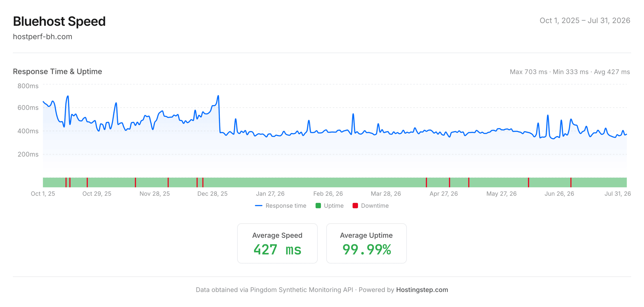Image resolution: width=644 pixels, height=307 pixels.
Task: Select the Average Uptime 99.99% card
Action: [366, 243]
